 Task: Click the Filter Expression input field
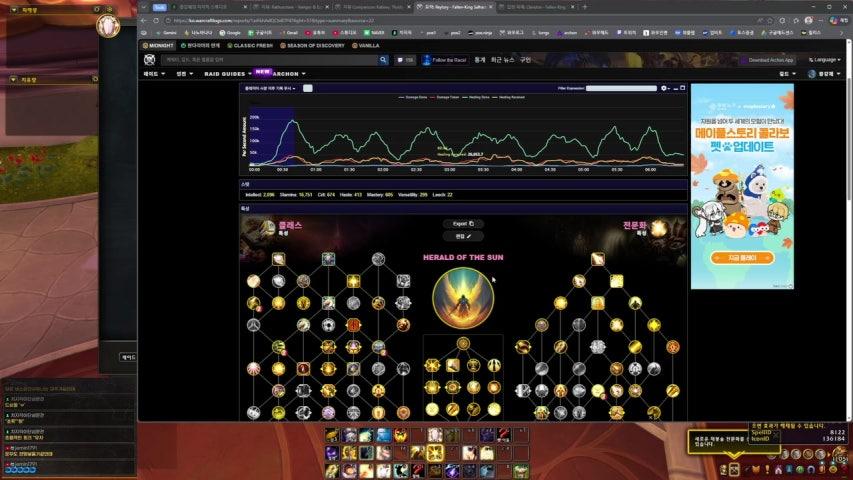click(x=621, y=88)
